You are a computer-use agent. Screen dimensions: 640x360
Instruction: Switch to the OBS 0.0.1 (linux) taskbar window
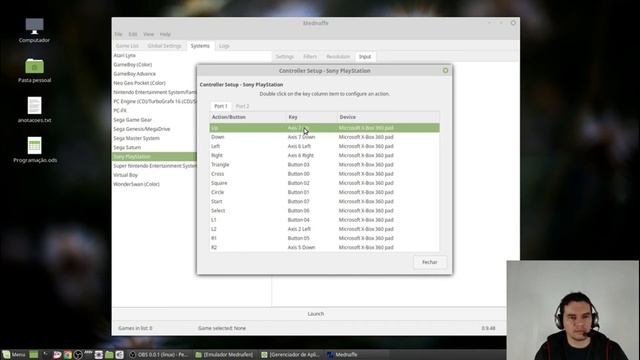pyautogui.click(x=158, y=355)
